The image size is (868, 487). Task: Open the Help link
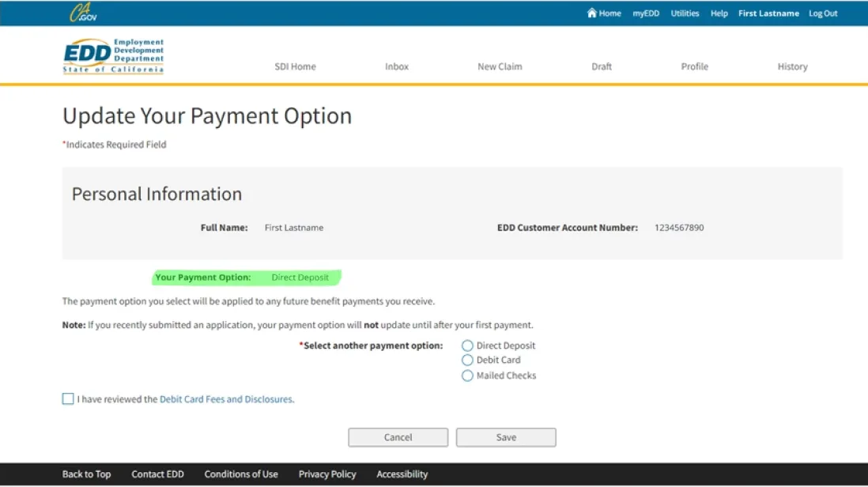(x=719, y=13)
